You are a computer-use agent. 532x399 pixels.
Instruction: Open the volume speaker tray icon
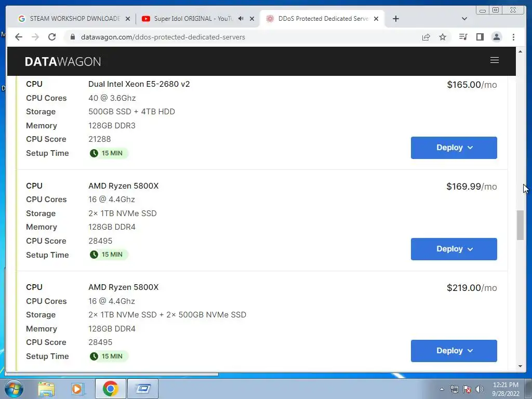coord(480,389)
